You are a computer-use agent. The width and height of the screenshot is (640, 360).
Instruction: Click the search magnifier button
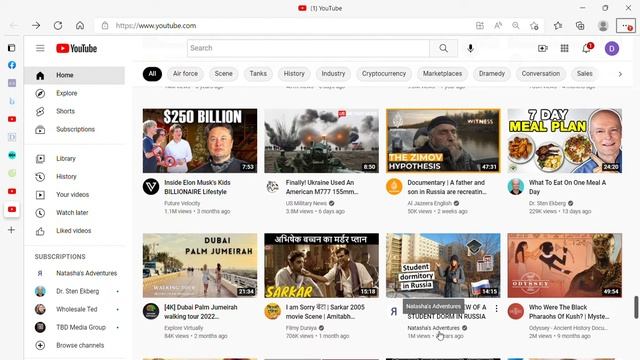443,48
